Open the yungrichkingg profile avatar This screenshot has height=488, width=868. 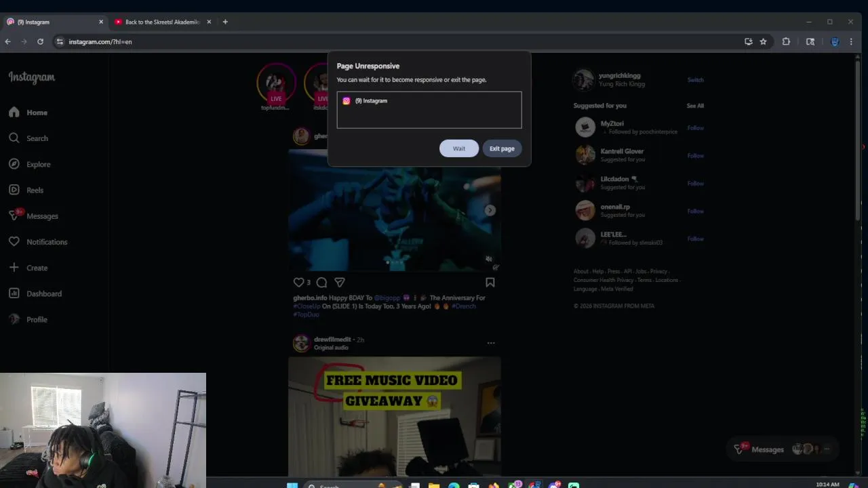pyautogui.click(x=583, y=80)
